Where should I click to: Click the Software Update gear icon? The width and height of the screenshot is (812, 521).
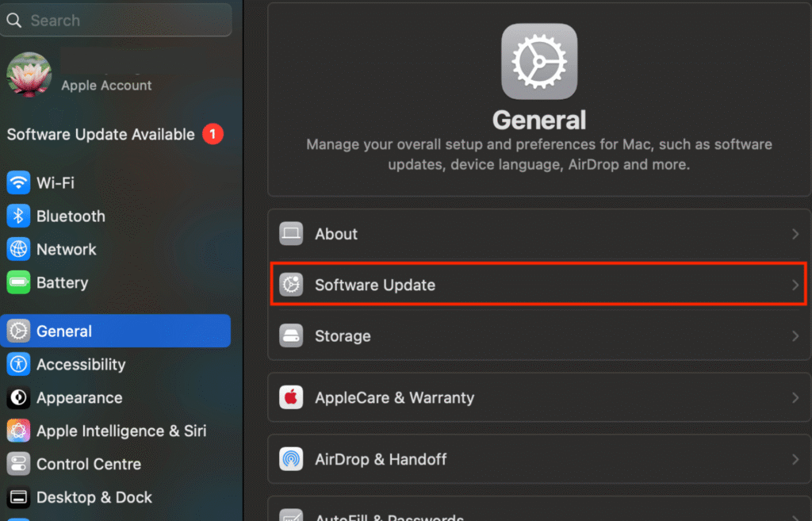pyautogui.click(x=291, y=285)
